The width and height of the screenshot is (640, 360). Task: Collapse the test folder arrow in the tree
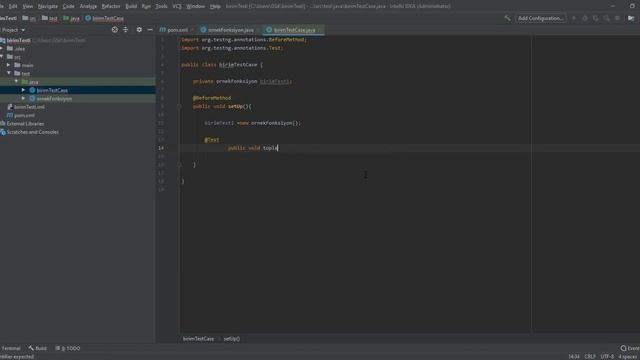pos(9,73)
